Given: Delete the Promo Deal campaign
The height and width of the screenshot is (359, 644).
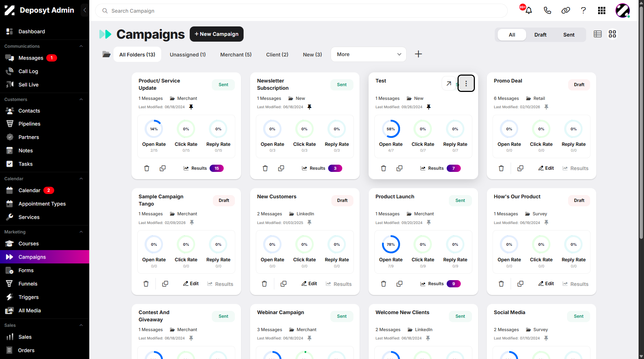Looking at the screenshot, I should (x=501, y=168).
